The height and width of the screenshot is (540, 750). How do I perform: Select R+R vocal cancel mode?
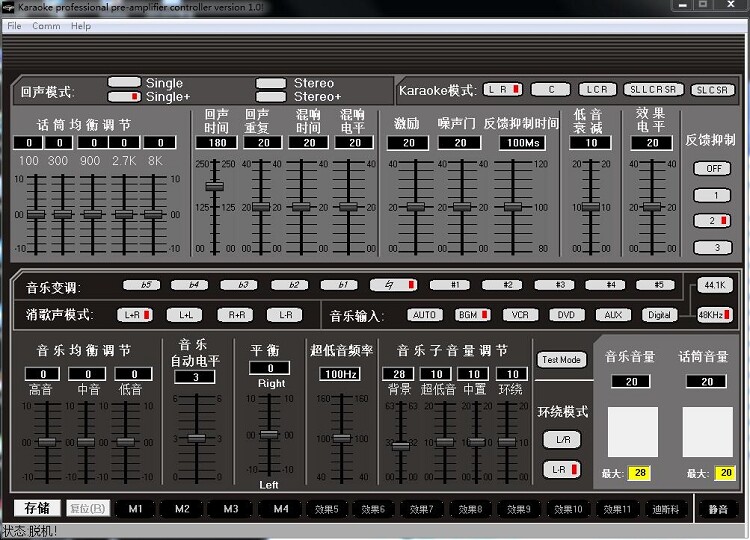[x=235, y=315]
